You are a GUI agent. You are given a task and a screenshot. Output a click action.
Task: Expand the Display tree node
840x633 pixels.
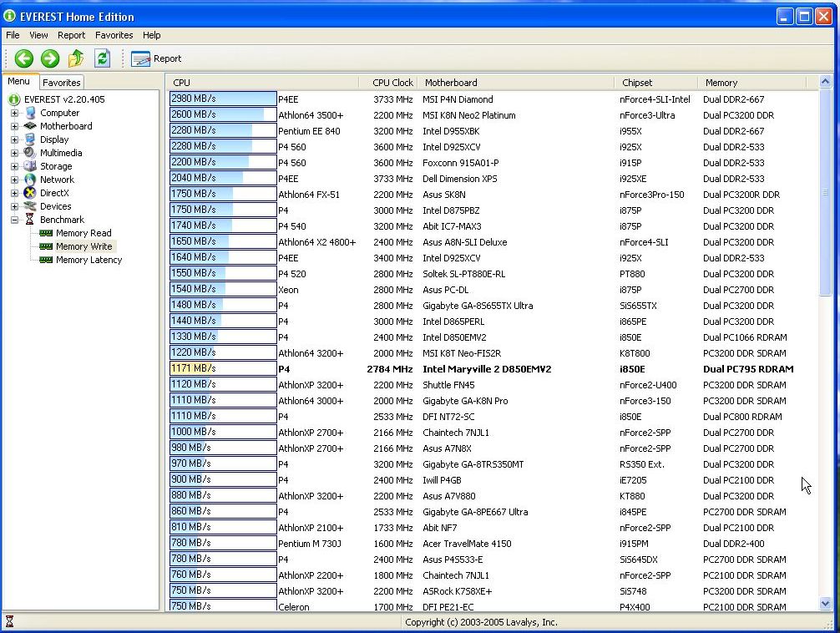pos(14,140)
